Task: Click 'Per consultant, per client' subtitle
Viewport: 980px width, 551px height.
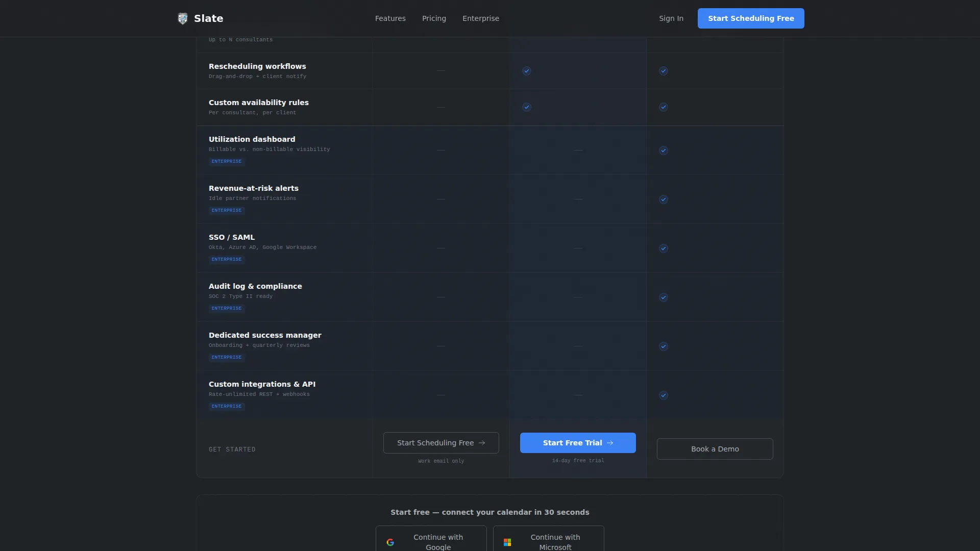Action: [x=252, y=113]
